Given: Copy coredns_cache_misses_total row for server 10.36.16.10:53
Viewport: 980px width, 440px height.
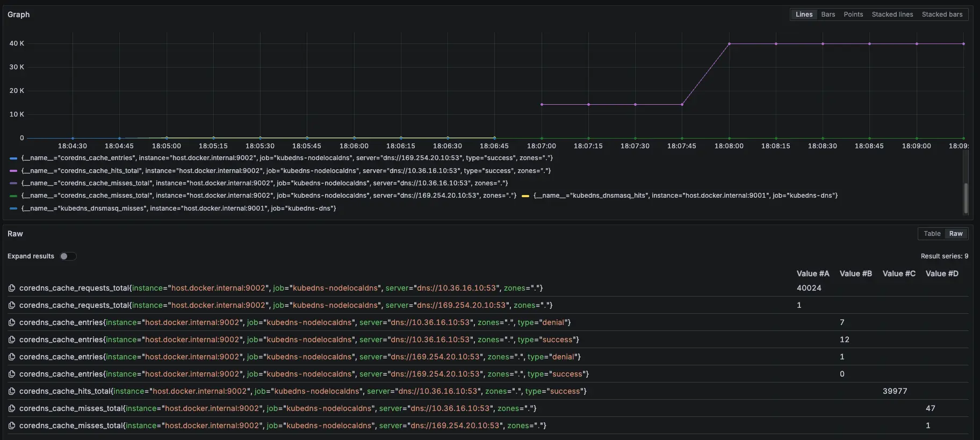Looking at the screenshot, I should 12,408.
